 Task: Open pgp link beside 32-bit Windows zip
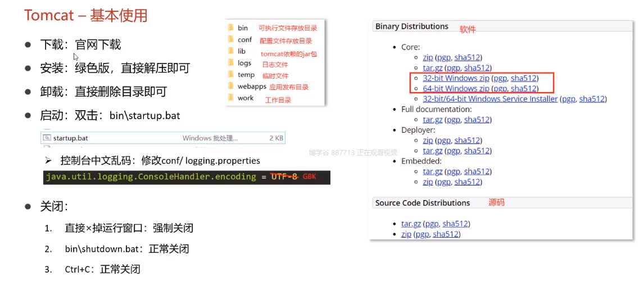tap(500, 78)
